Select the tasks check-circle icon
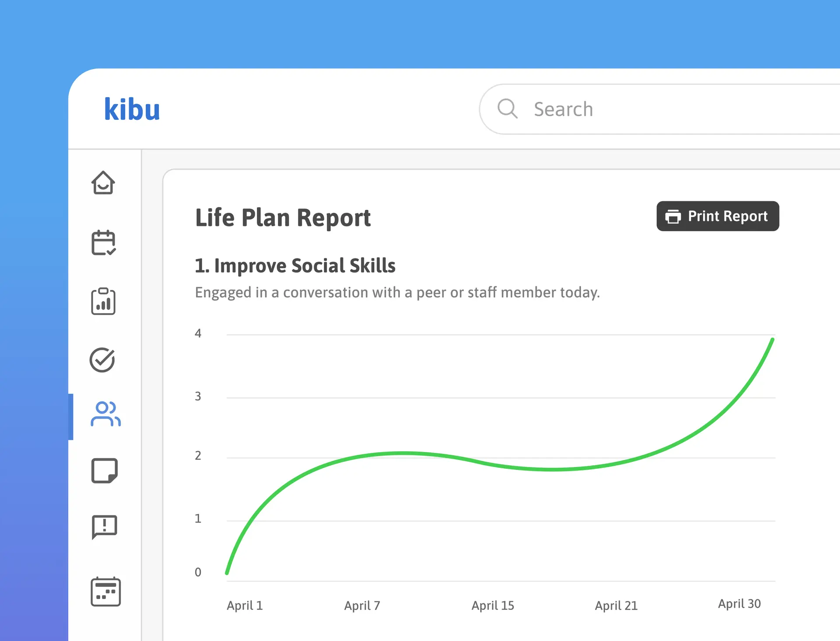Screen dimensions: 840x641 (x=103, y=360)
